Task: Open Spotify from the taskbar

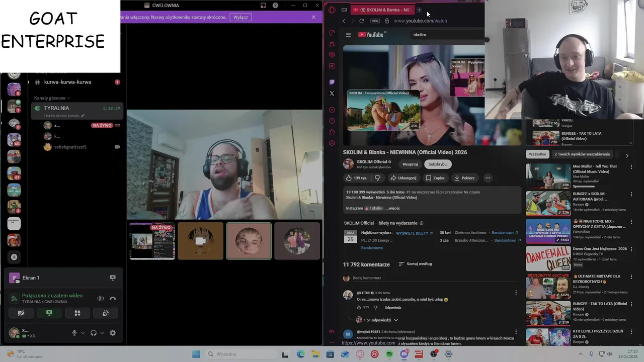Action: pyautogui.click(x=389, y=354)
